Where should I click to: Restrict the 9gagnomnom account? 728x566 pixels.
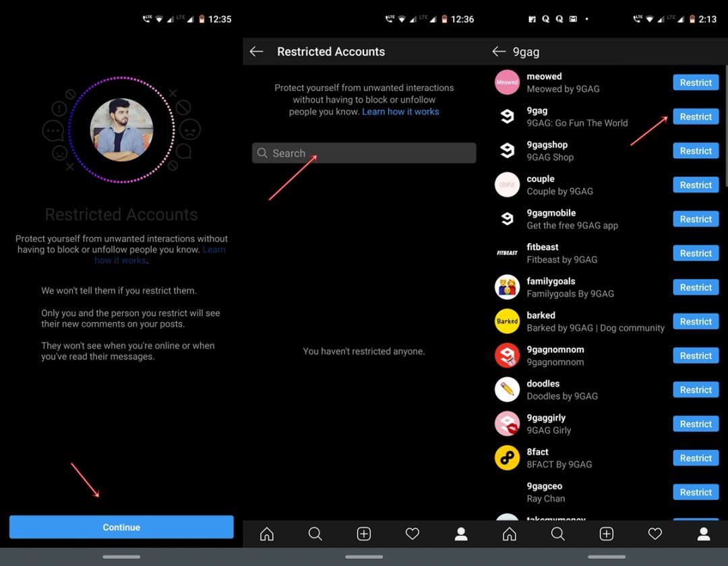pos(696,356)
